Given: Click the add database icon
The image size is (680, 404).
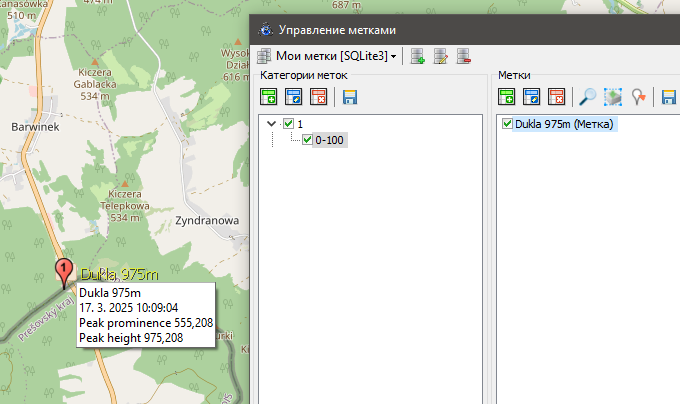Looking at the screenshot, I should pyautogui.click(x=418, y=57).
